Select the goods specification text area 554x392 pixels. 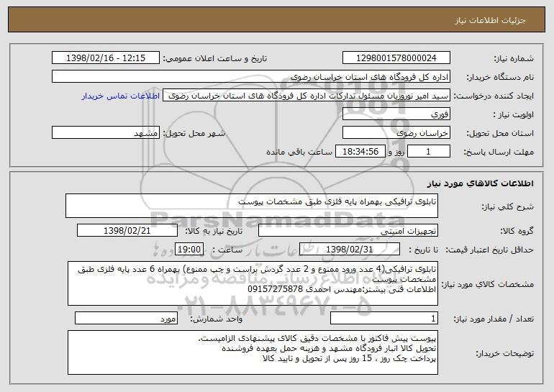tap(253, 283)
